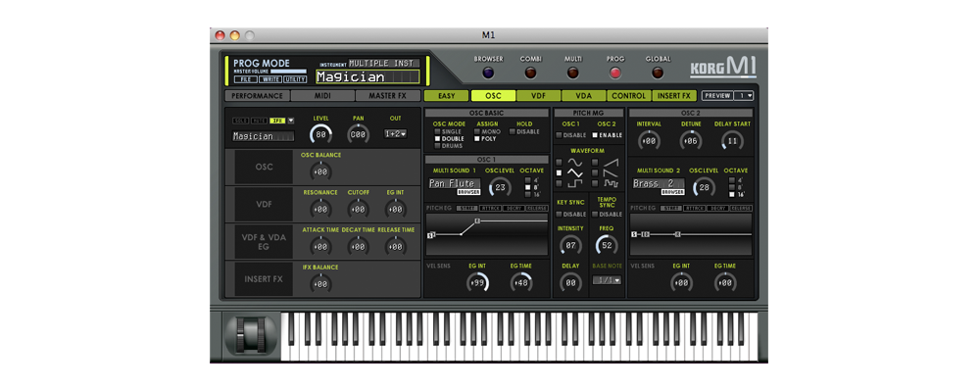Click the RELEASE TIME knob

[395, 246]
